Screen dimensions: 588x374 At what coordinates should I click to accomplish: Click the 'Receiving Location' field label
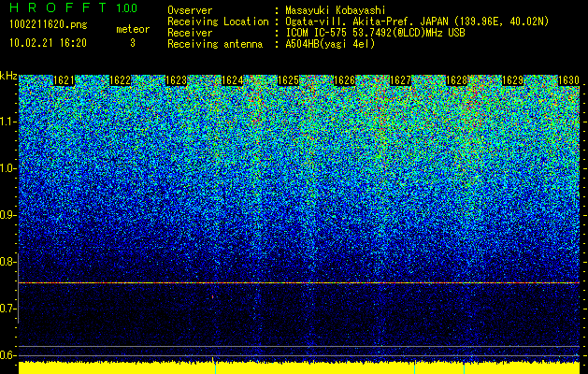pyautogui.click(x=218, y=22)
